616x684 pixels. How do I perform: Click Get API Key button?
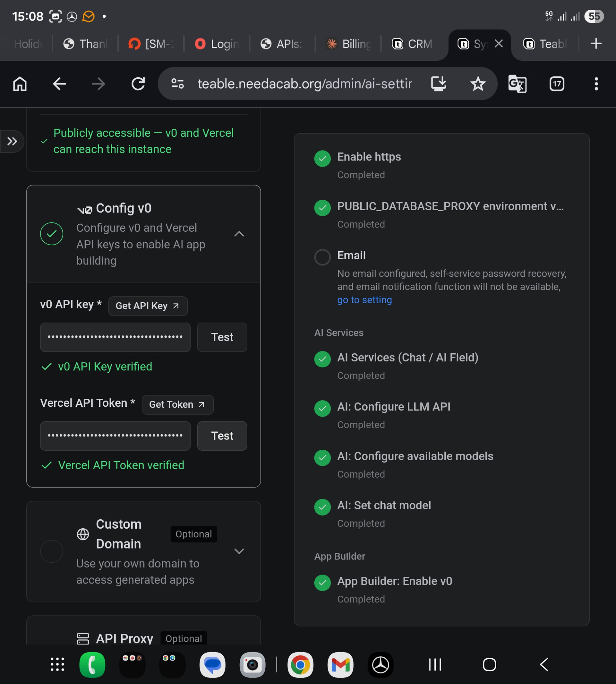tap(148, 306)
